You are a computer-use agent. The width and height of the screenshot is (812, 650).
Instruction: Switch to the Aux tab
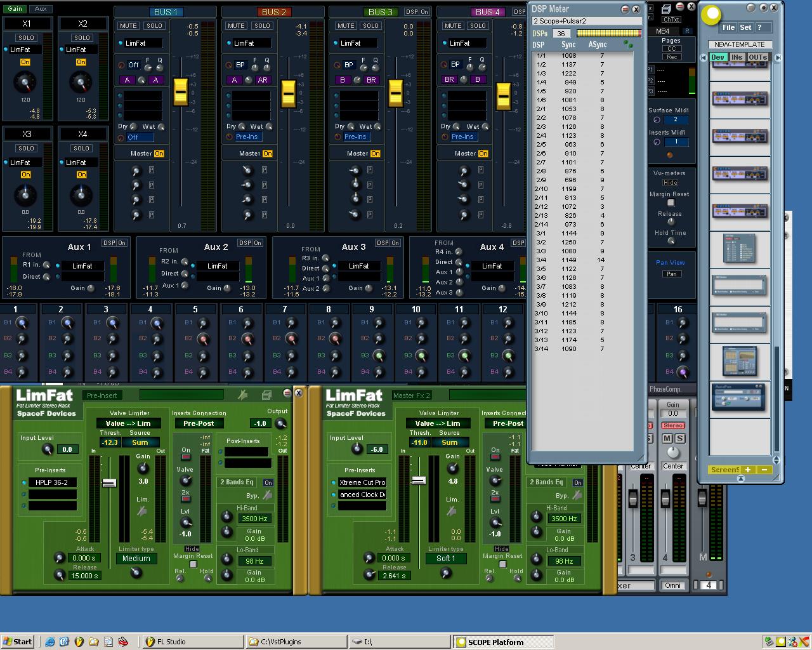[x=41, y=9]
